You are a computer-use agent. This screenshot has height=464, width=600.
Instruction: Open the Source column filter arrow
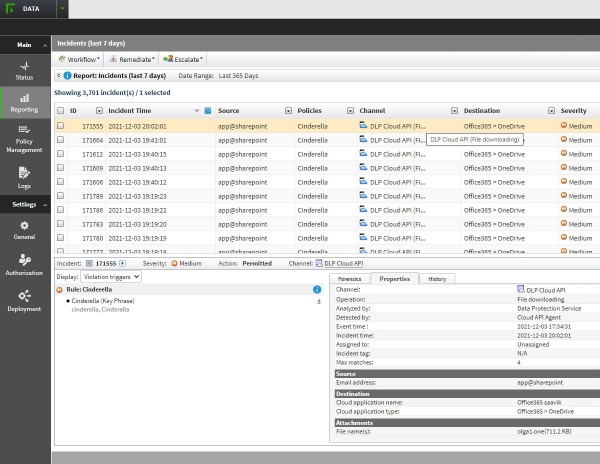pos(286,110)
